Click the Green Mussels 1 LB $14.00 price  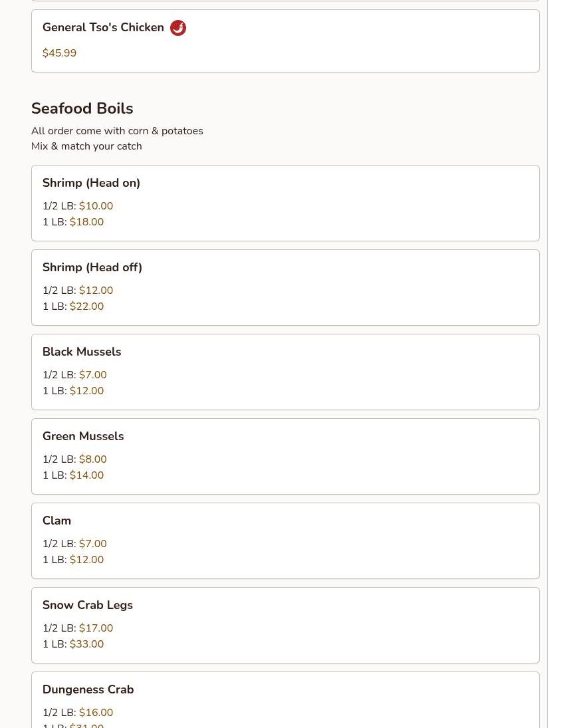[86, 475]
